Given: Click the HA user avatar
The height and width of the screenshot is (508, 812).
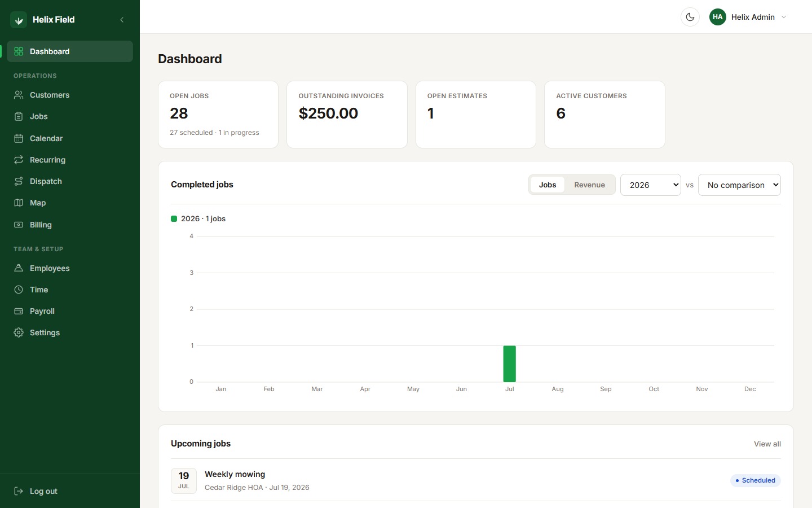Looking at the screenshot, I should coord(718,17).
